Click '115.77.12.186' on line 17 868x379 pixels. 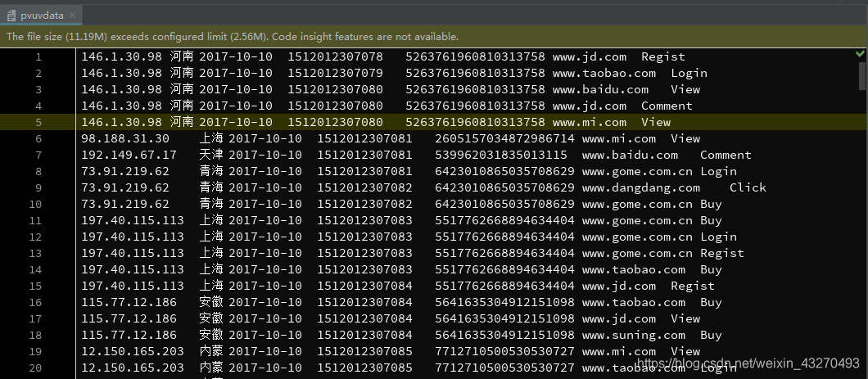[x=129, y=318]
